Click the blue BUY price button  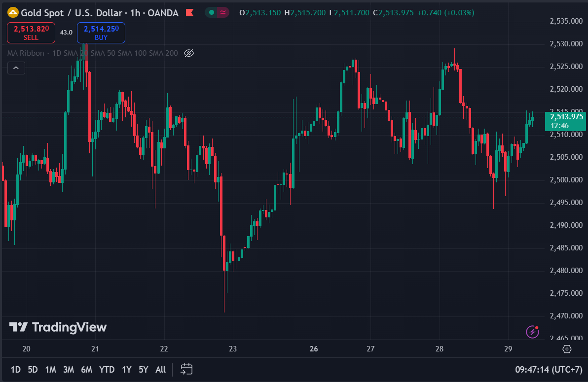click(x=101, y=33)
